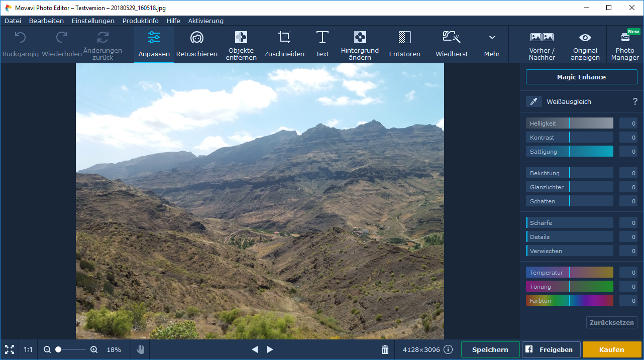Toggle Vorher / Nachher comparison view
This screenshot has height=360, width=644.
click(542, 44)
